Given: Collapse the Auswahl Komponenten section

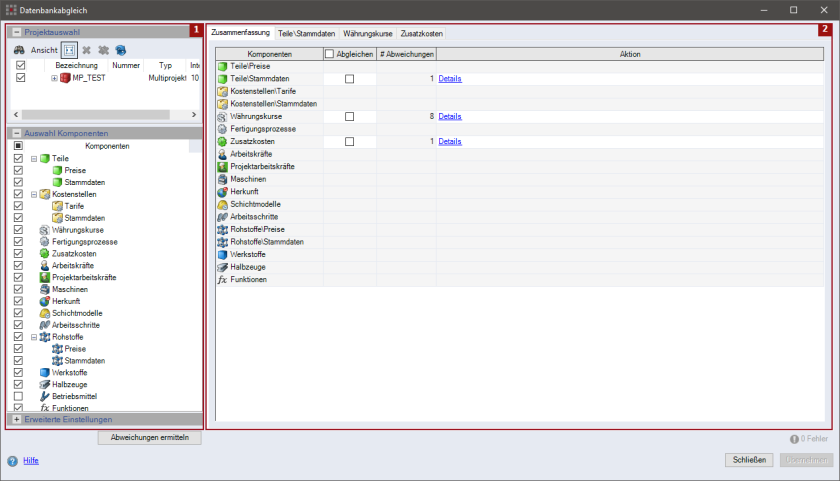Looking at the screenshot, I should tap(17, 133).
